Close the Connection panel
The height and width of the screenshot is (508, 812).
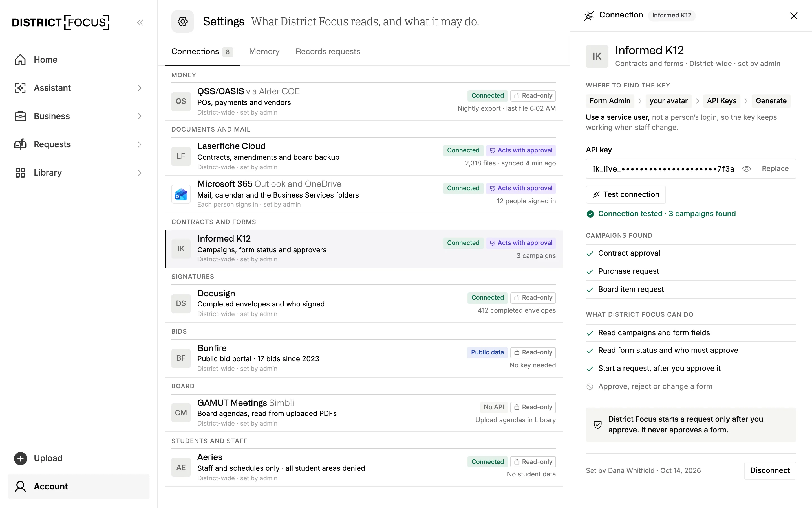[x=794, y=16]
